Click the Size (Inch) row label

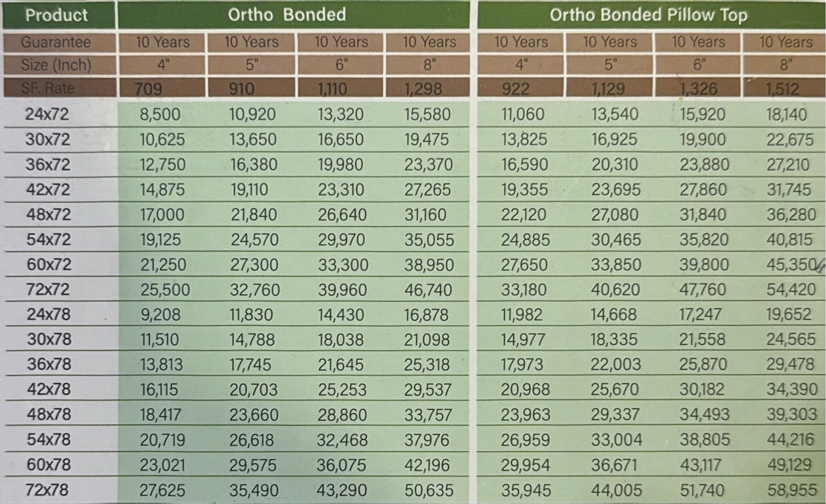click(56, 65)
